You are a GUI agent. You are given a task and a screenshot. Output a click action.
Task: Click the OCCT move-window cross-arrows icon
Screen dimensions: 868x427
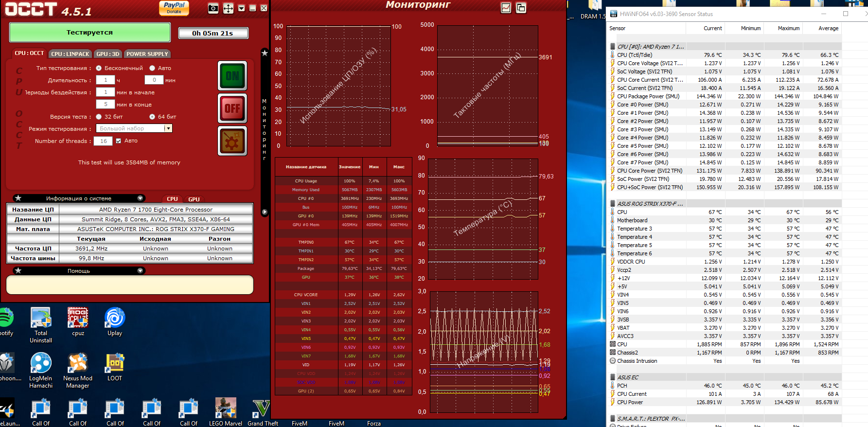click(228, 8)
